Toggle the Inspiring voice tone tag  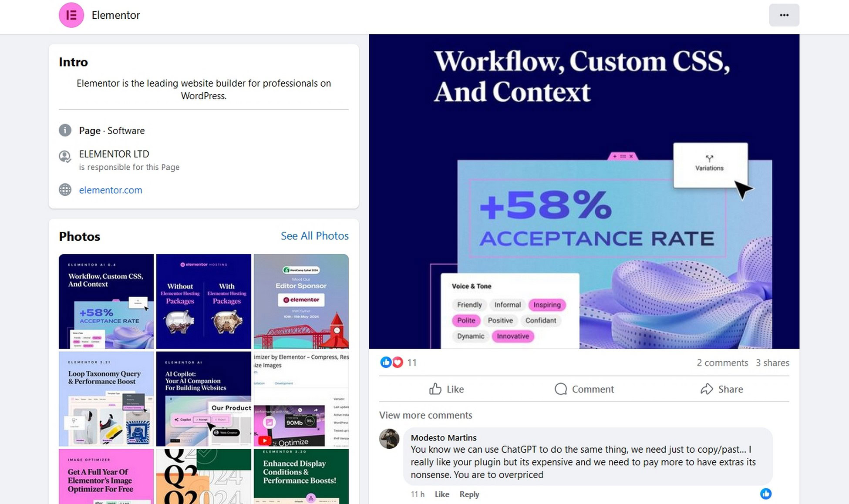546,305
